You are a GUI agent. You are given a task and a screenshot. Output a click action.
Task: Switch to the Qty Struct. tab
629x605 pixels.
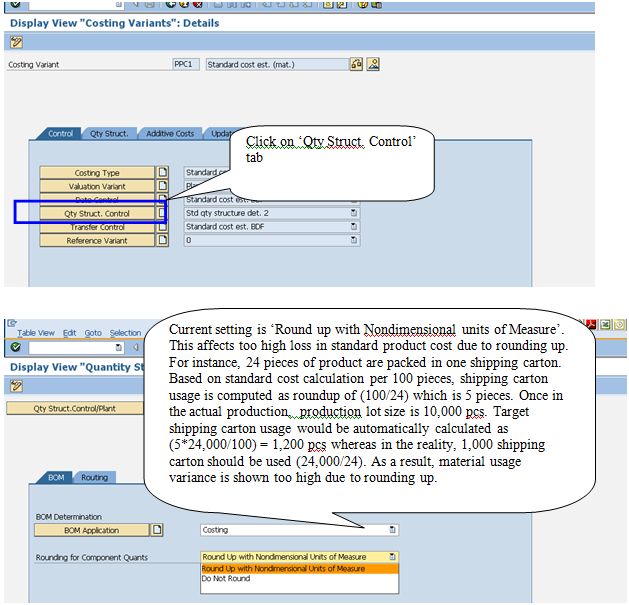tap(109, 134)
